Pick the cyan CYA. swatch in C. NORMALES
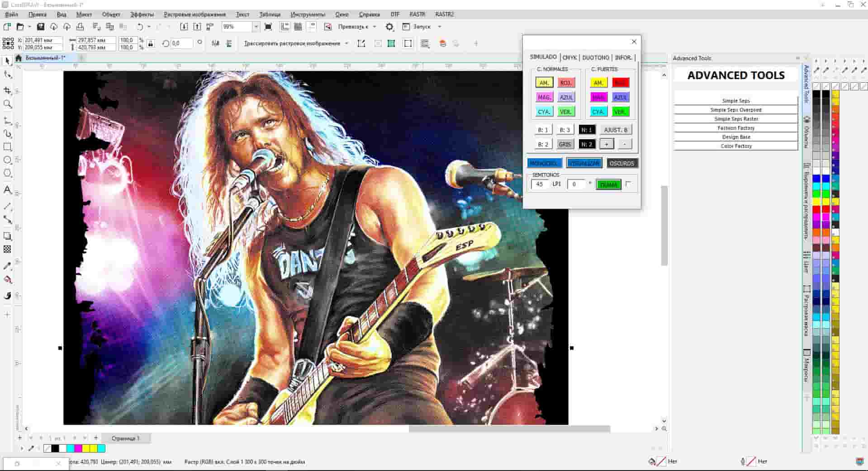868x471 pixels. (544, 112)
